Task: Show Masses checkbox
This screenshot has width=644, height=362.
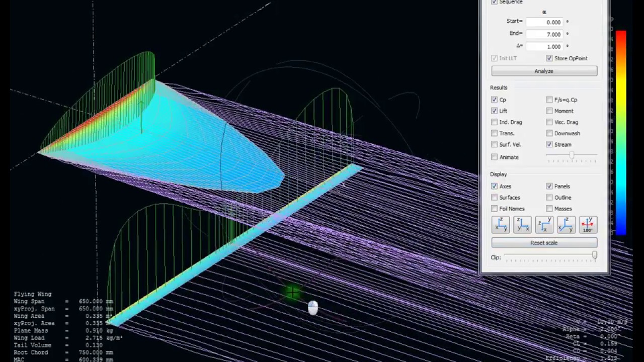Action: [x=549, y=209]
